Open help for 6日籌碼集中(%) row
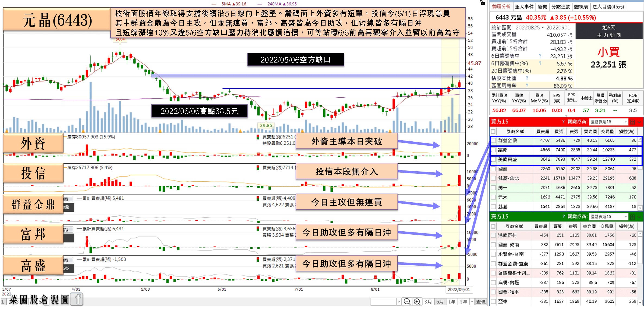The image size is (644, 314). (540, 63)
